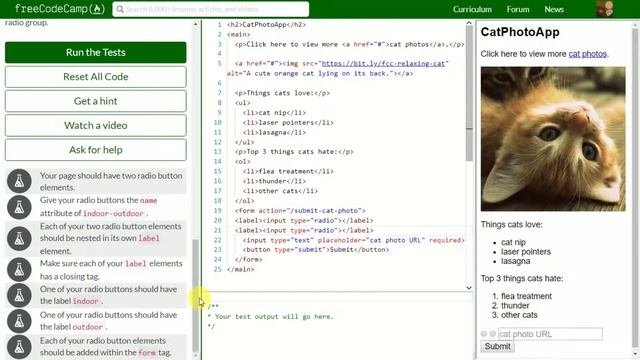Select second radio button in preview
The image size is (640, 360).
pos(493,334)
